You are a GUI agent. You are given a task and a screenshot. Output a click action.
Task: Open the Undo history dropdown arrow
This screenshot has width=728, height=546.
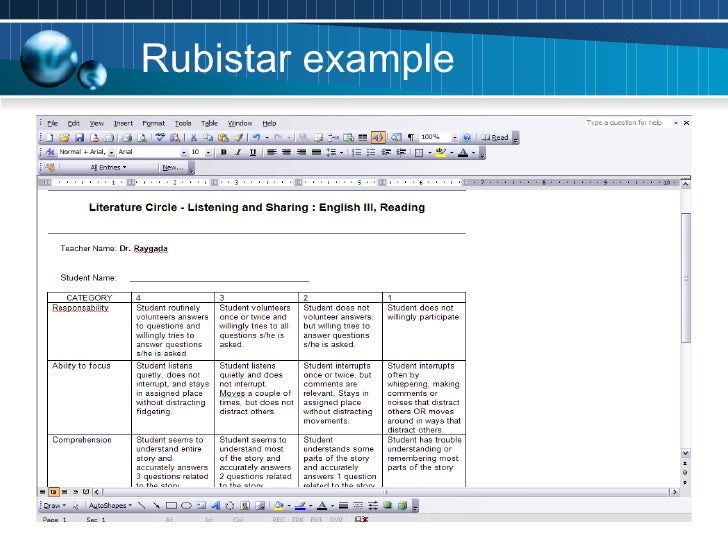click(x=267, y=138)
